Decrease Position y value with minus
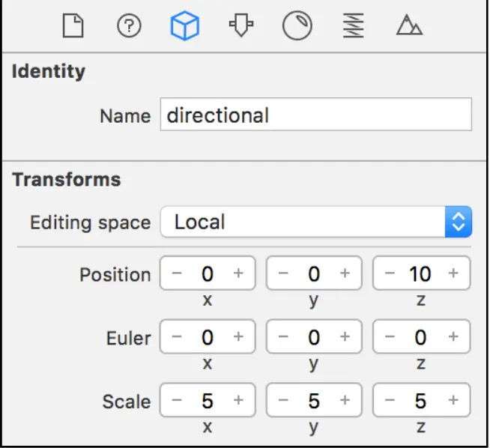Viewport: 490px width, 448px height. (x=283, y=273)
